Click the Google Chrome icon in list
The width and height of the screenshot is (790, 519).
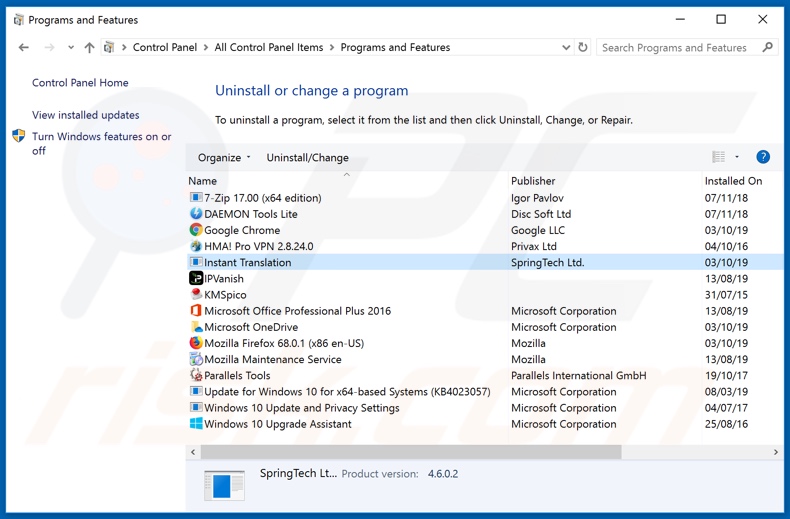click(195, 230)
